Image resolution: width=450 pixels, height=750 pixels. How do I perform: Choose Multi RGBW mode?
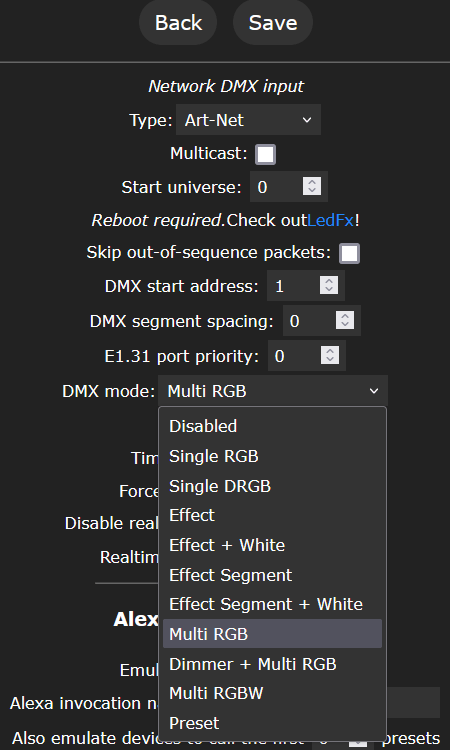pyautogui.click(x=273, y=693)
